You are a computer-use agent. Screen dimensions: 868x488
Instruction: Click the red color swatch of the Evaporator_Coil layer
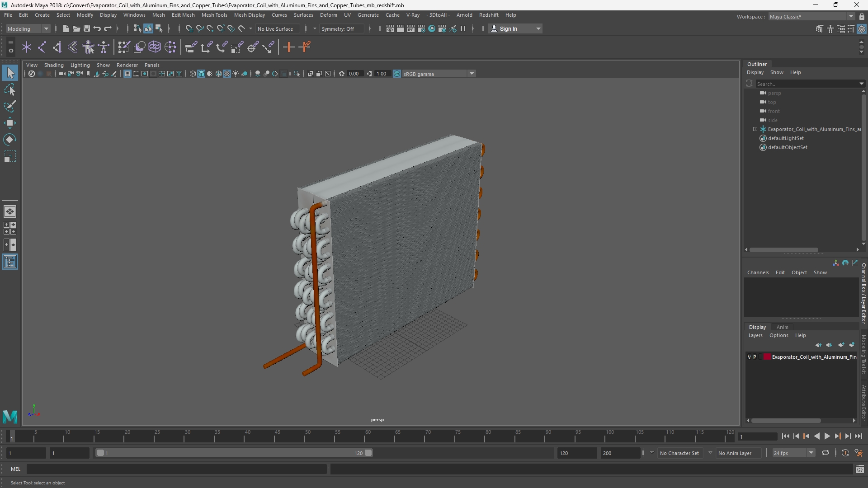coord(767,357)
